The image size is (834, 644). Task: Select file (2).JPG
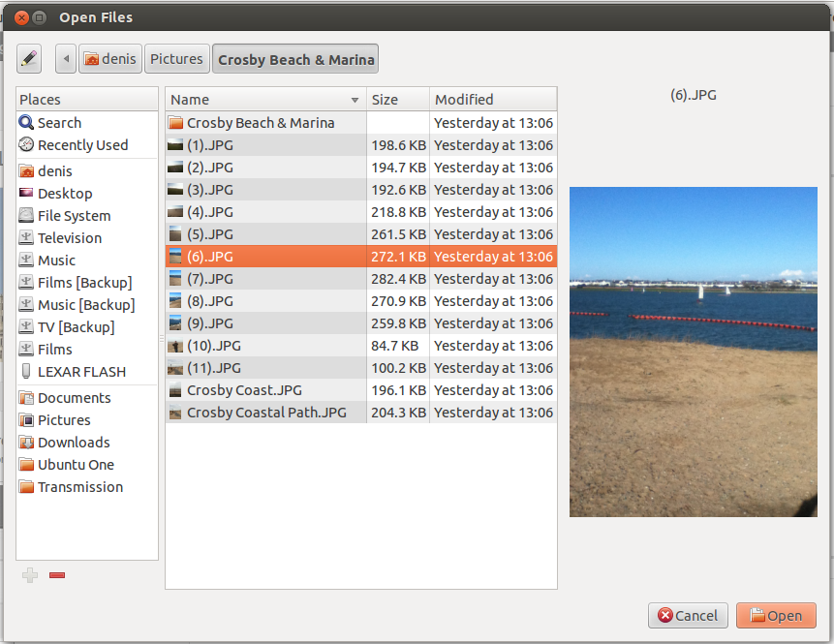coord(361,168)
